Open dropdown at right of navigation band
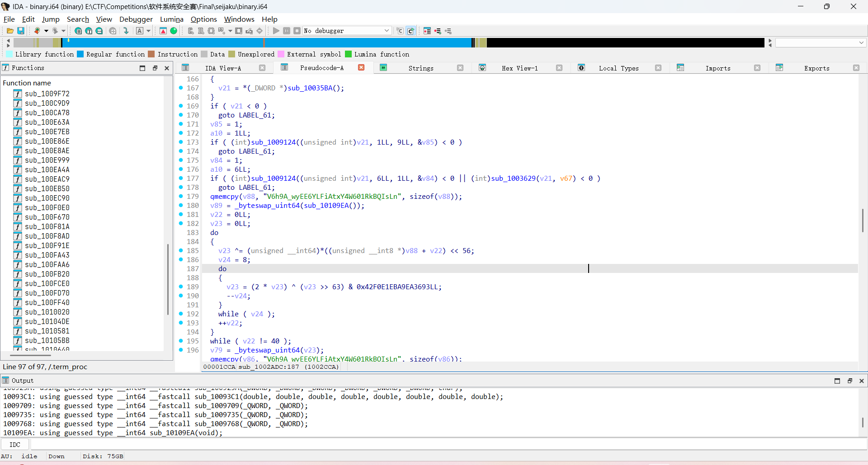868x465 pixels. pyautogui.click(x=861, y=42)
